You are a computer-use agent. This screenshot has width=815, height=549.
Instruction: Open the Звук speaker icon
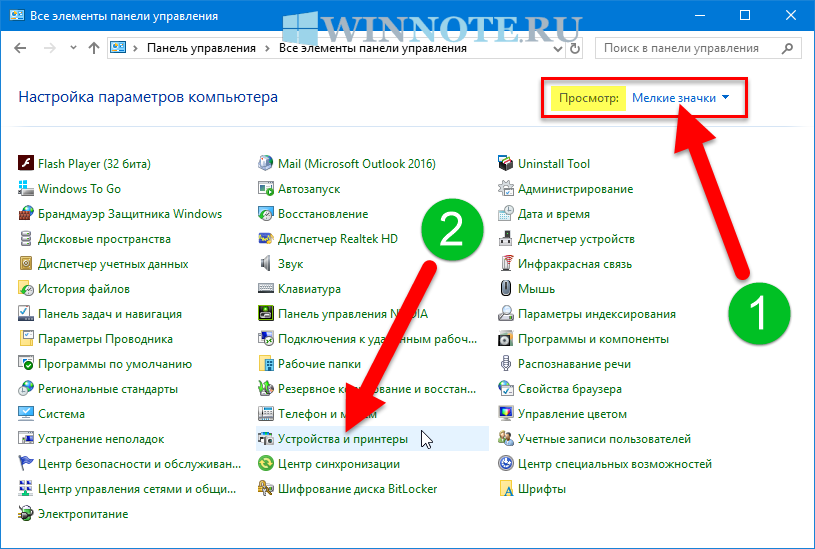pyautogui.click(x=266, y=264)
